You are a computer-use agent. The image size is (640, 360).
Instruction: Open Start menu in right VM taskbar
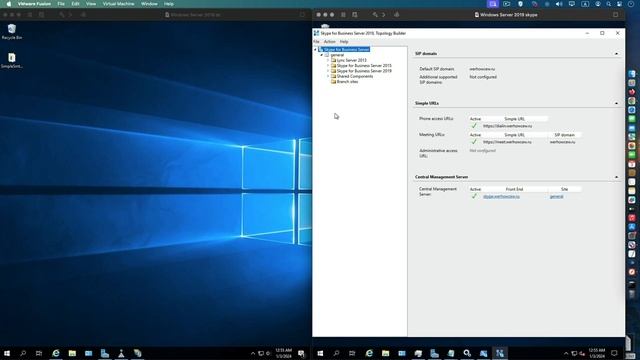click(x=320, y=353)
